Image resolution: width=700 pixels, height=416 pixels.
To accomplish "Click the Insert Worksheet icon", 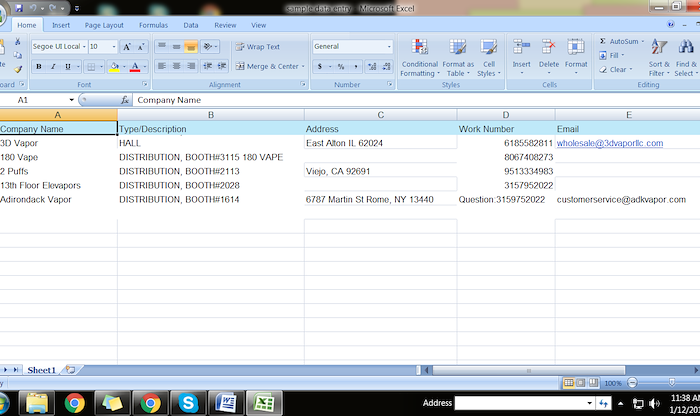I will tap(71, 370).
